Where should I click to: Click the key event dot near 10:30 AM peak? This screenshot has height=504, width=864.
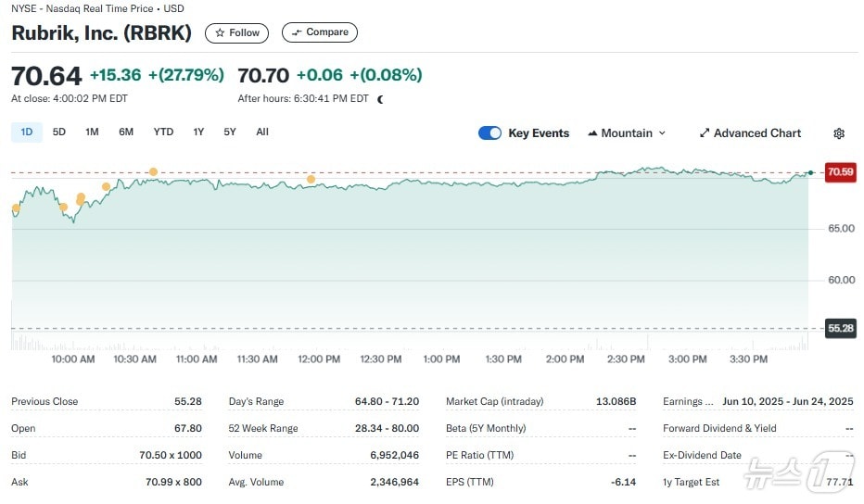153,172
